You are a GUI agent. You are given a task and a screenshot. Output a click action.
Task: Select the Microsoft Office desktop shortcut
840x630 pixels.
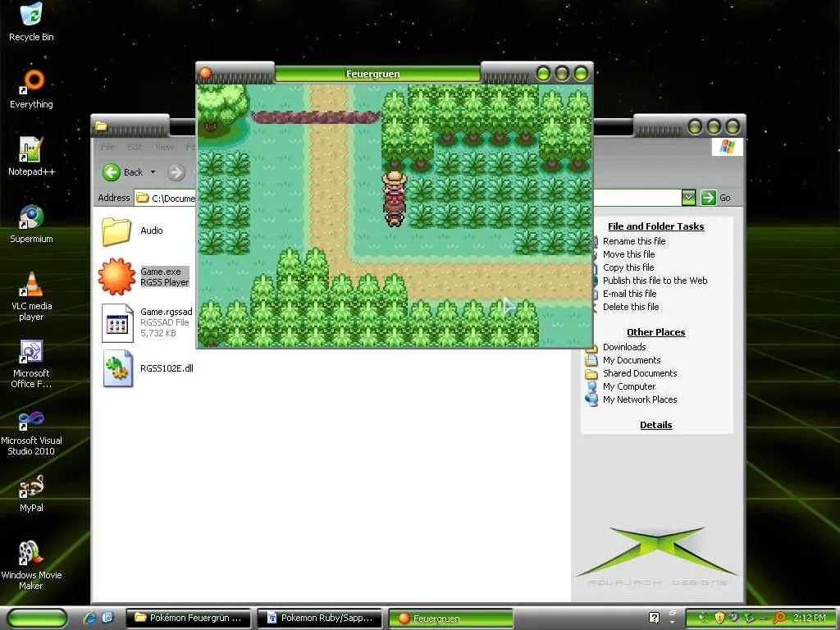pyautogui.click(x=31, y=364)
